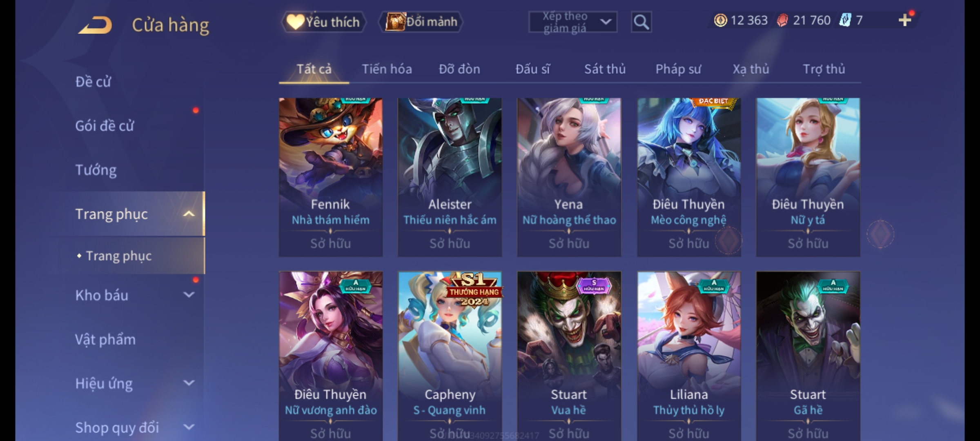980x441 pixels.
Task: Select the Fennik Nhà thám hiểm skin card
Action: click(x=331, y=177)
